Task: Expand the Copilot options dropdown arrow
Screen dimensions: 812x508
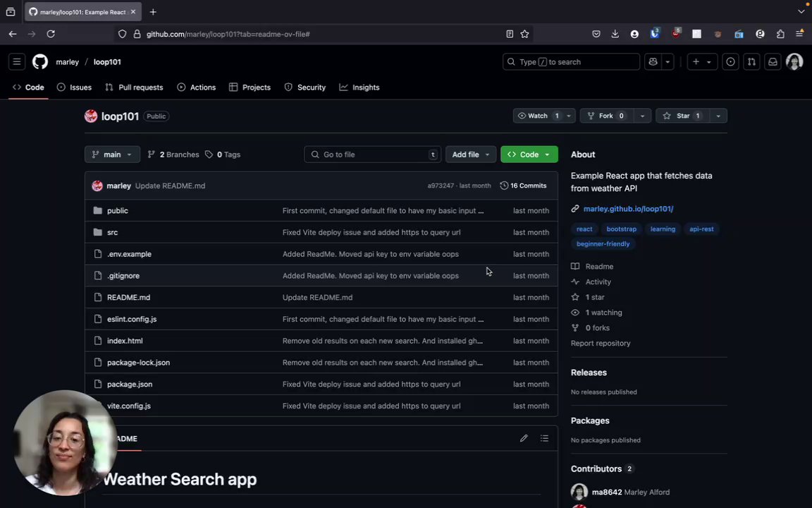Action: (x=668, y=61)
